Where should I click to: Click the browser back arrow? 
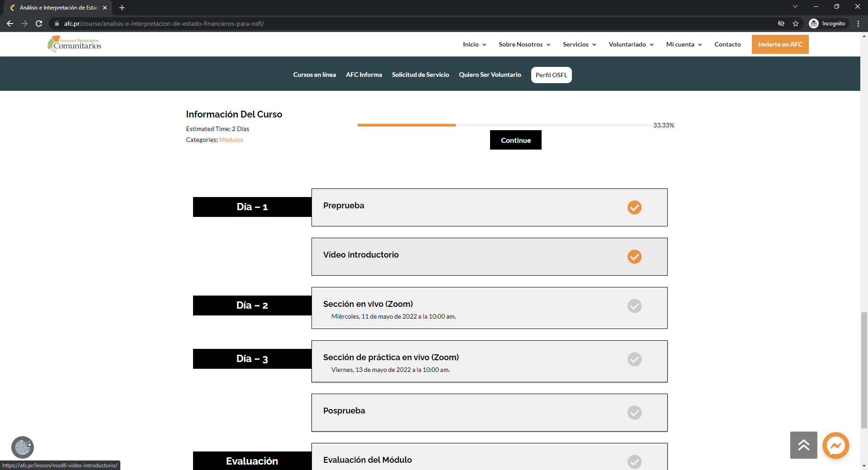tap(10, 23)
